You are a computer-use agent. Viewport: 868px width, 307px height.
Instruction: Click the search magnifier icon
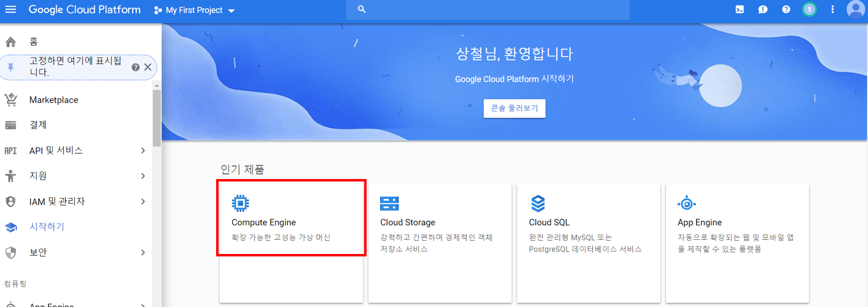[x=362, y=9]
